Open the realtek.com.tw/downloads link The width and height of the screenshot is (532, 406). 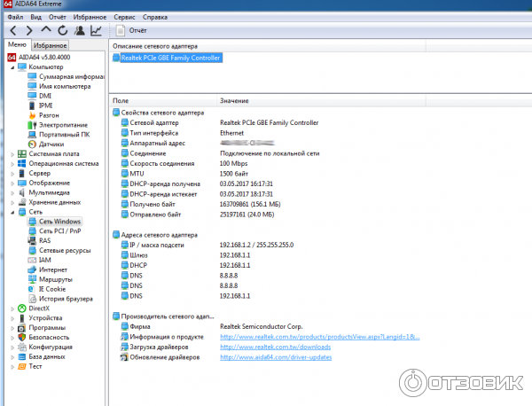click(x=275, y=347)
